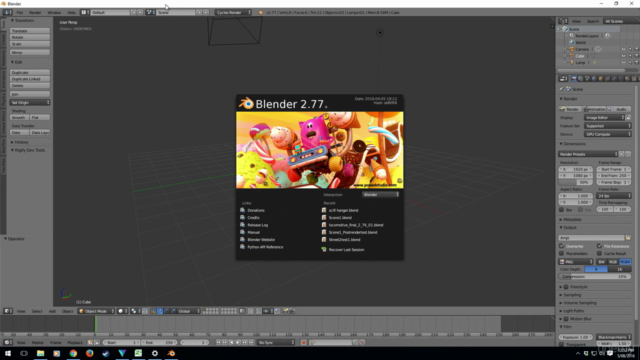Click the Blender icon in taskbar
Screen dimensions: 640x360
tap(171, 353)
